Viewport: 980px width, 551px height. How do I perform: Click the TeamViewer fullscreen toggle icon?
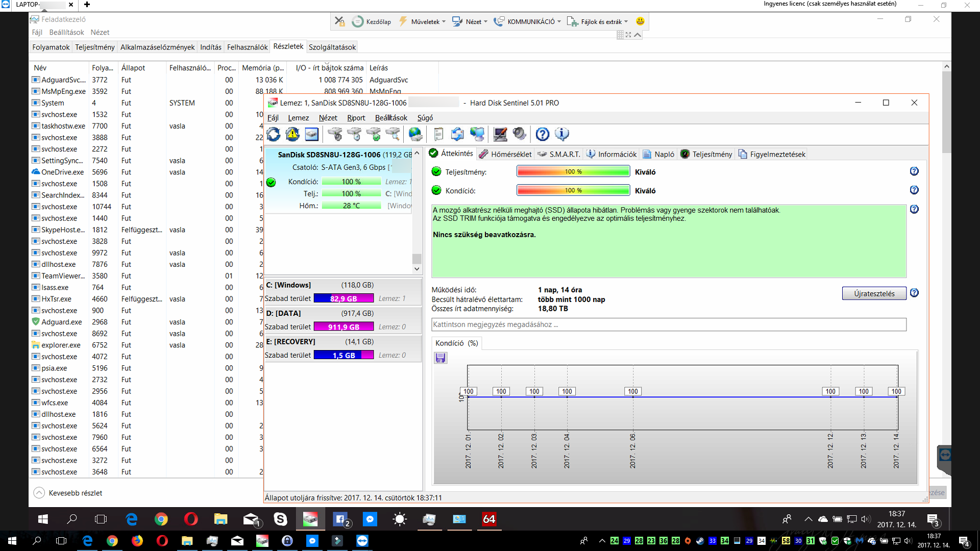(x=628, y=35)
